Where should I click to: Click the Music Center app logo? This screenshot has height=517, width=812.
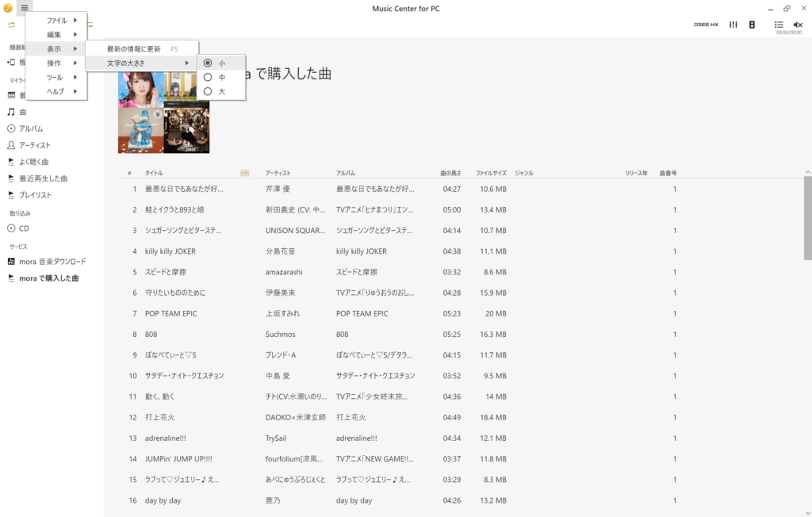tap(8, 8)
